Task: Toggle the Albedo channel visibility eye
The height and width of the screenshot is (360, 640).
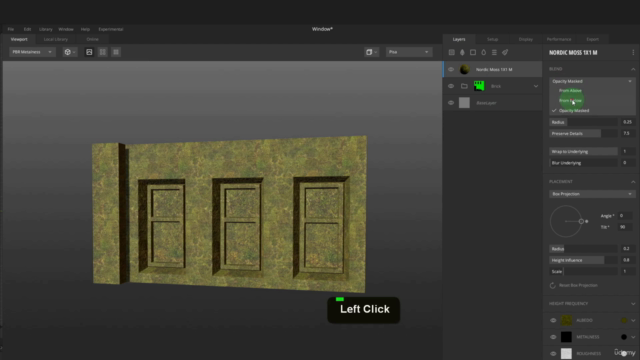Action: [x=553, y=320]
